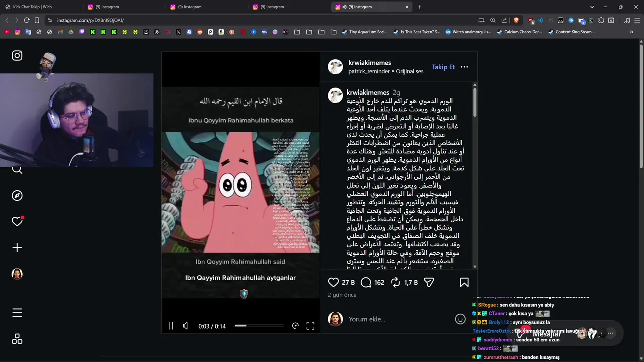Open patrick_reminder audio link

(x=369, y=71)
